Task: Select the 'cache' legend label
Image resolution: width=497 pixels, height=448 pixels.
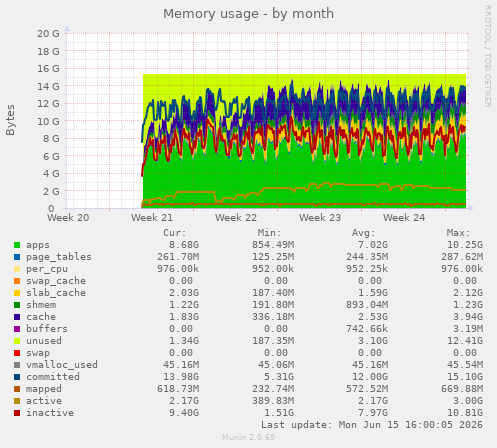Action: pyautogui.click(x=41, y=317)
